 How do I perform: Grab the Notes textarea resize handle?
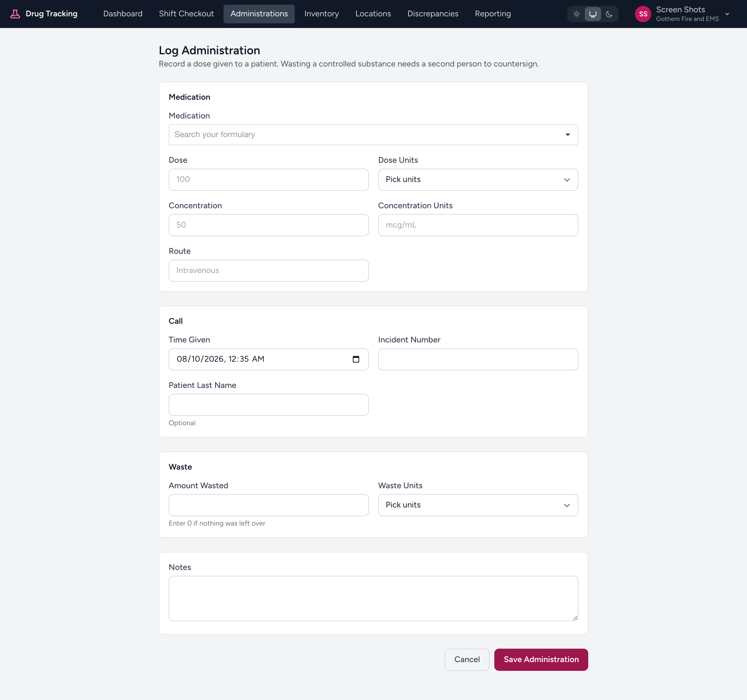575,618
